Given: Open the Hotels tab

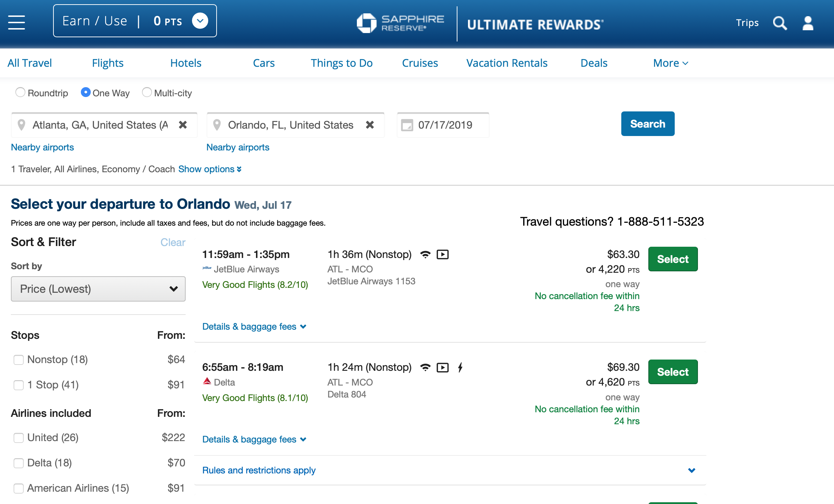Looking at the screenshot, I should click(186, 63).
